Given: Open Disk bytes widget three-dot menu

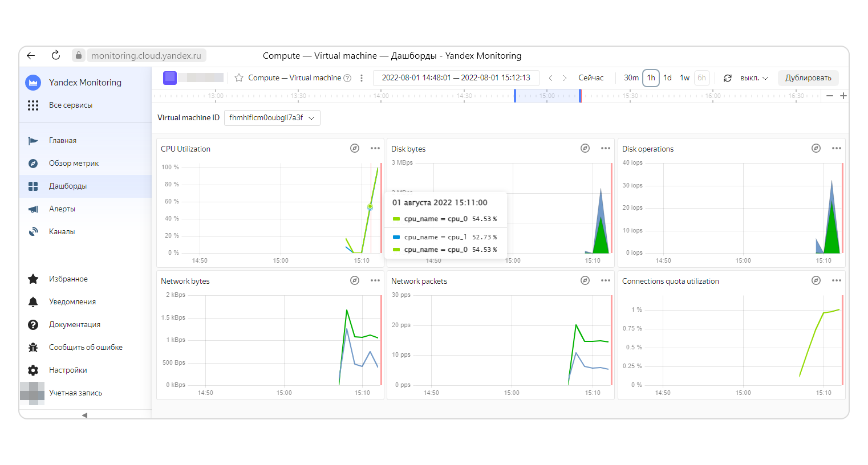Looking at the screenshot, I should (x=606, y=148).
